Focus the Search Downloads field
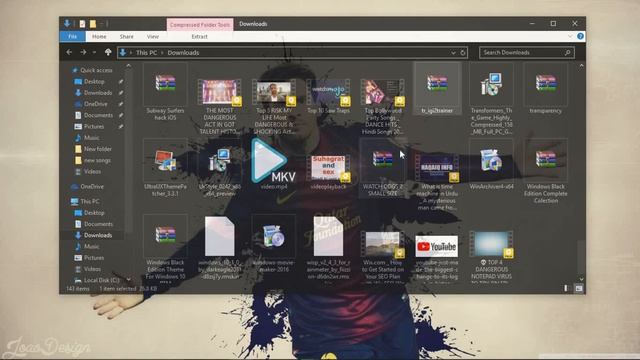The height and width of the screenshot is (360, 640). click(x=527, y=52)
